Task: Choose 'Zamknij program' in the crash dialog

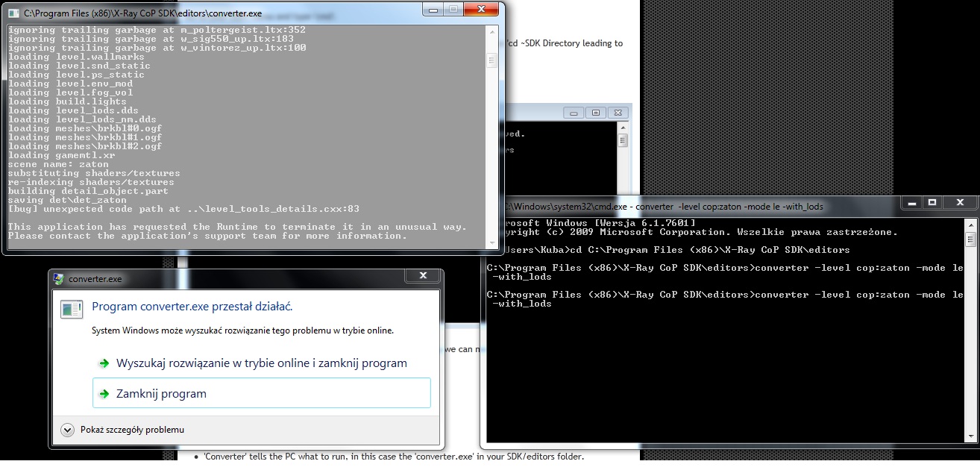Action: click(x=261, y=393)
